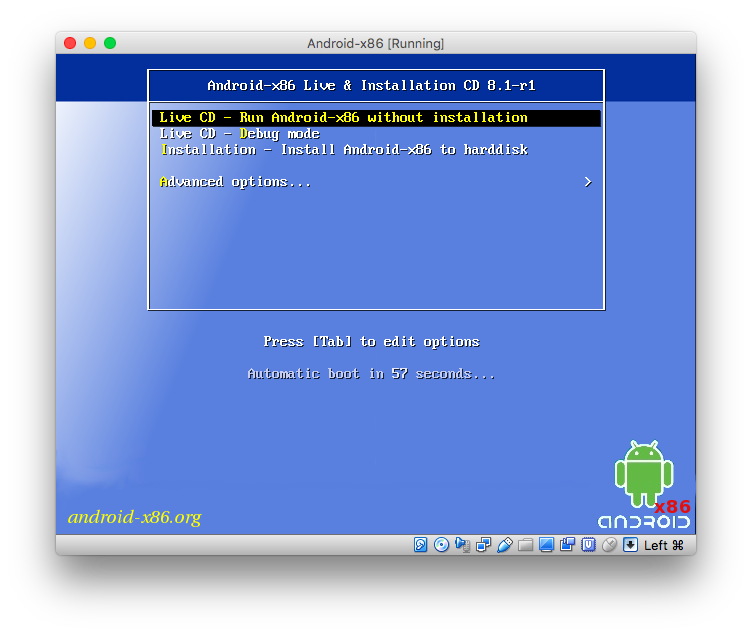Click the Press [Tab] to edit options text
The width and height of the screenshot is (752, 635).
371,341
